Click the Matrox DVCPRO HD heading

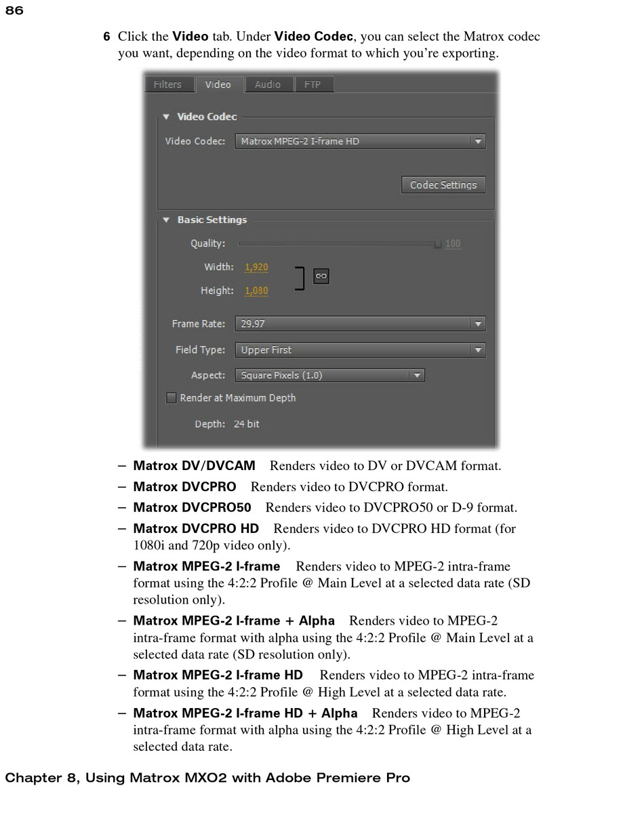click(x=196, y=528)
